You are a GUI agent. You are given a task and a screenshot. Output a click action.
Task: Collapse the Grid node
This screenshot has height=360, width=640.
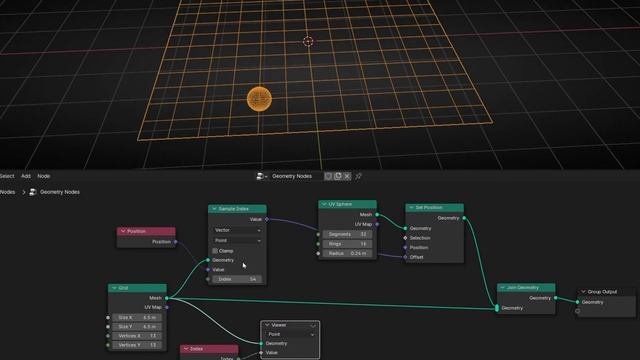[114, 288]
